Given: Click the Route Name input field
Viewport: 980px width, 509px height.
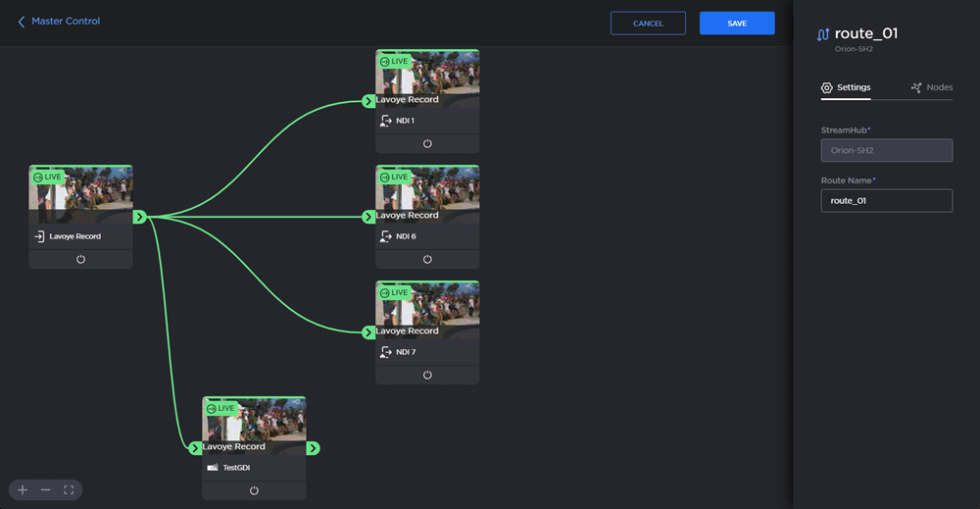Looking at the screenshot, I should click(x=886, y=200).
